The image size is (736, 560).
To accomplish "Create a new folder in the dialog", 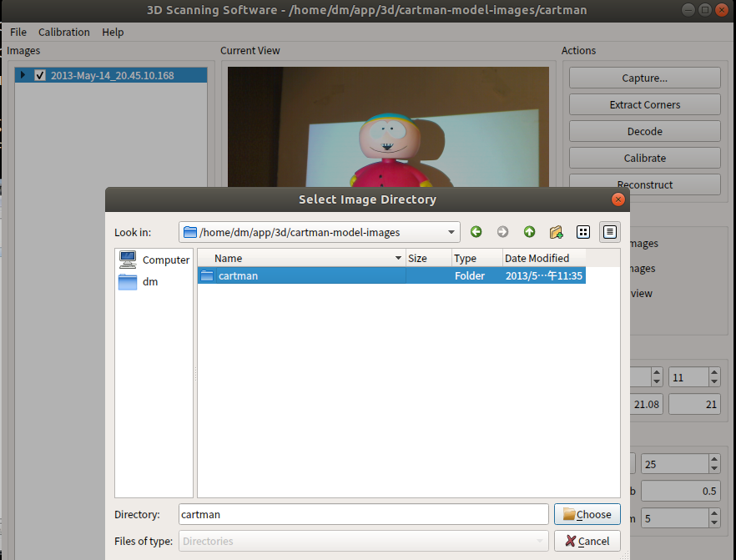I will pos(557,232).
